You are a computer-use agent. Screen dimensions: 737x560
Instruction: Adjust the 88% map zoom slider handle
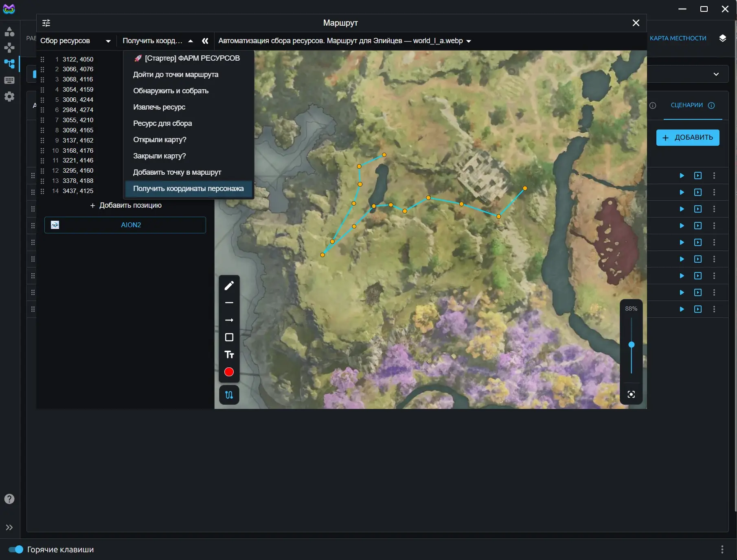632,345
